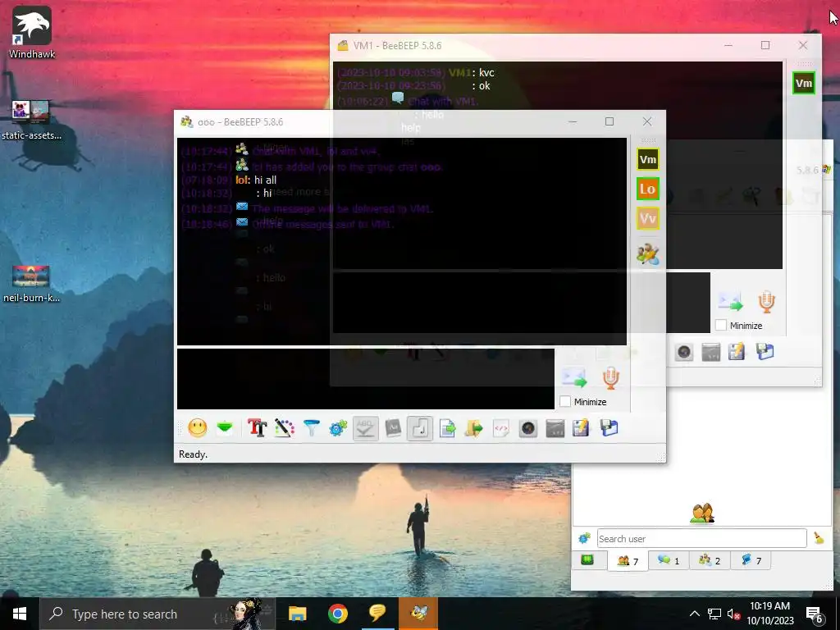The height and width of the screenshot is (630, 840).
Task: Click the gray window icon in ooo chat toolbar
Action: 555,428
